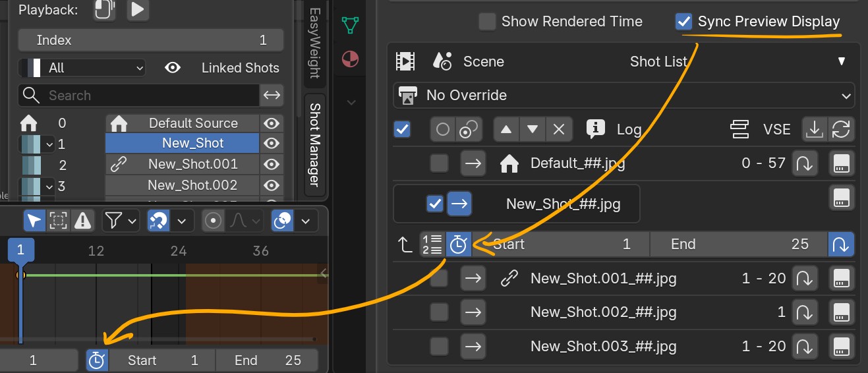Toggle the numbered list icon button
The height and width of the screenshot is (373, 868).
pos(432,244)
